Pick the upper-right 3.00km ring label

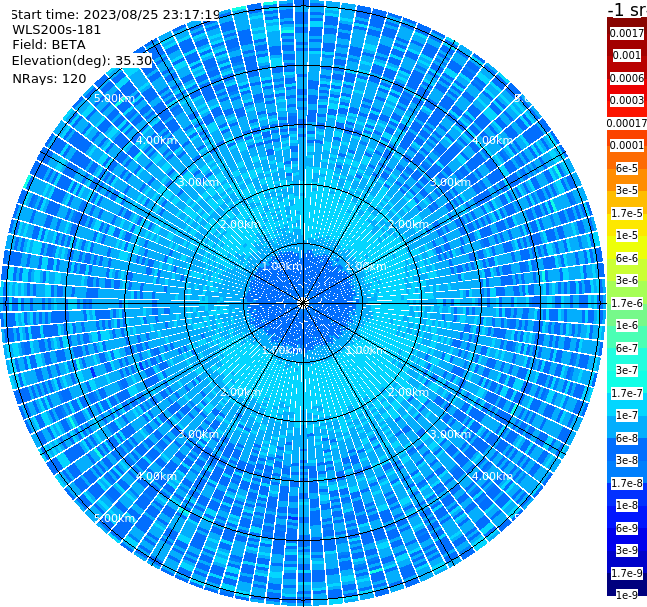click(x=450, y=182)
